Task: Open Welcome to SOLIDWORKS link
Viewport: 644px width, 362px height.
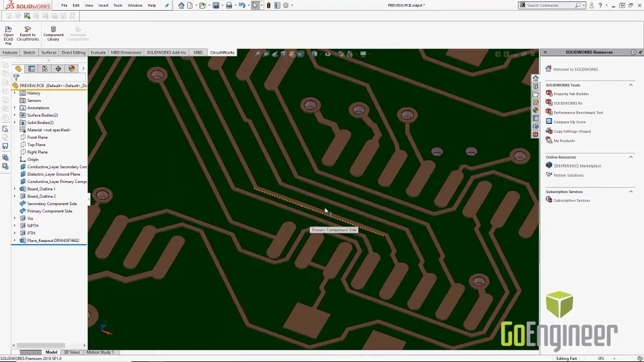Action: coord(575,69)
